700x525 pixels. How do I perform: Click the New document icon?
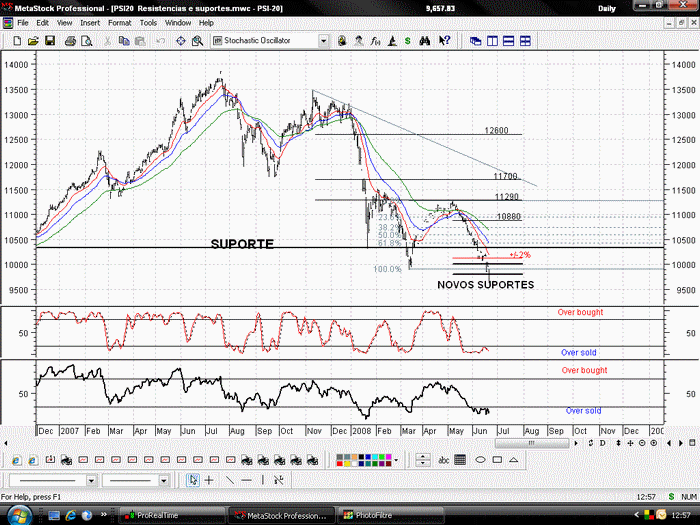click(17, 41)
